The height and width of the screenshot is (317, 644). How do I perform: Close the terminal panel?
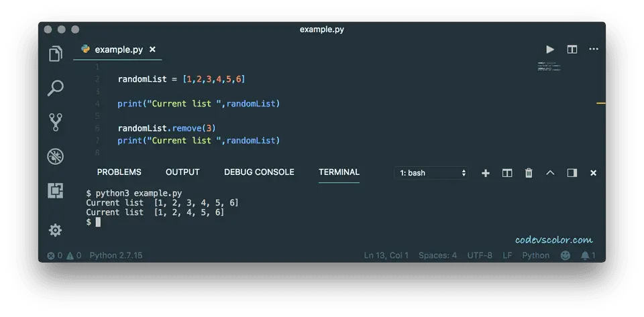click(593, 173)
